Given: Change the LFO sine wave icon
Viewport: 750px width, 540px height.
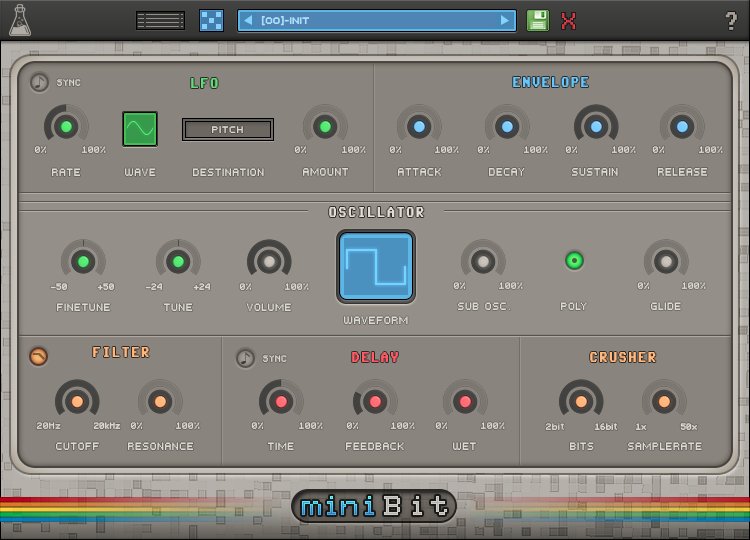Looking at the screenshot, I should [x=140, y=129].
